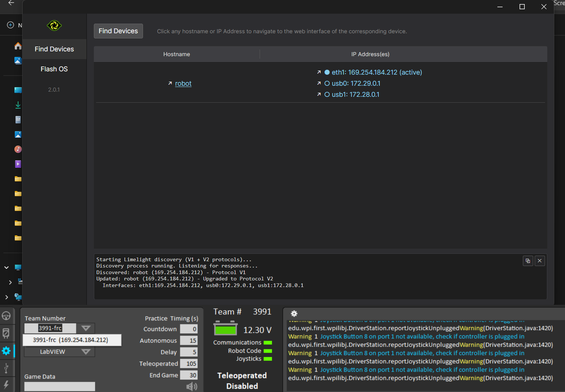Select Find Devices in the left sidebar

[54, 49]
